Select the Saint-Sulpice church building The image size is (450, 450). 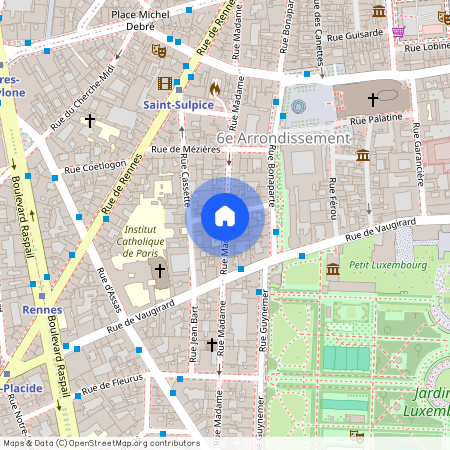click(x=373, y=99)
